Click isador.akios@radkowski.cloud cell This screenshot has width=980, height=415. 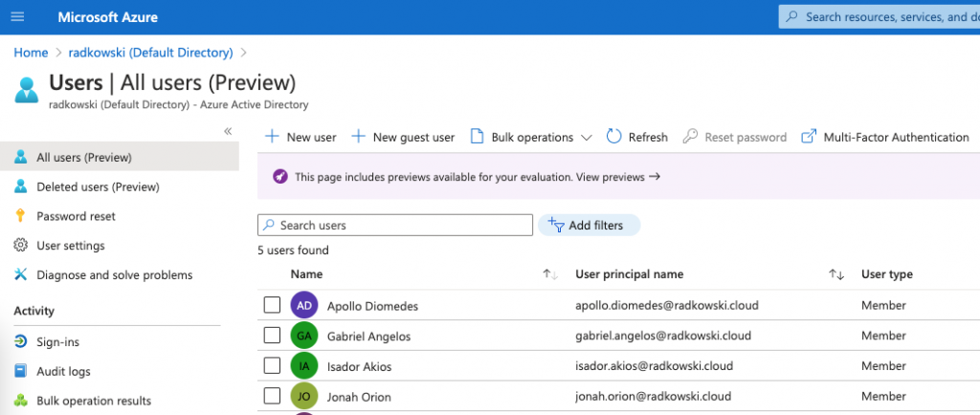tap(654, 365)
